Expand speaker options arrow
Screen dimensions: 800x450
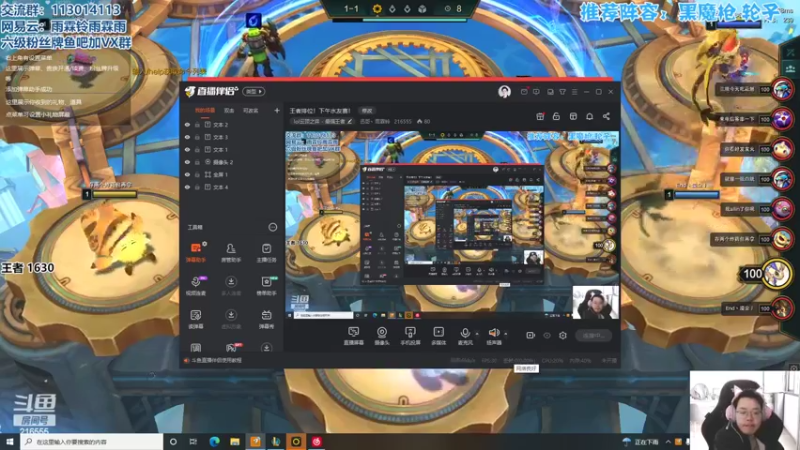506,334
